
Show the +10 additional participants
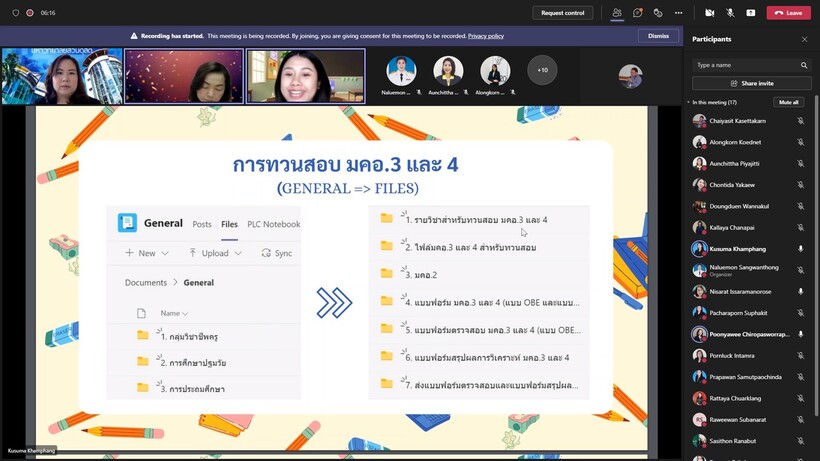[x=542, y=71]
